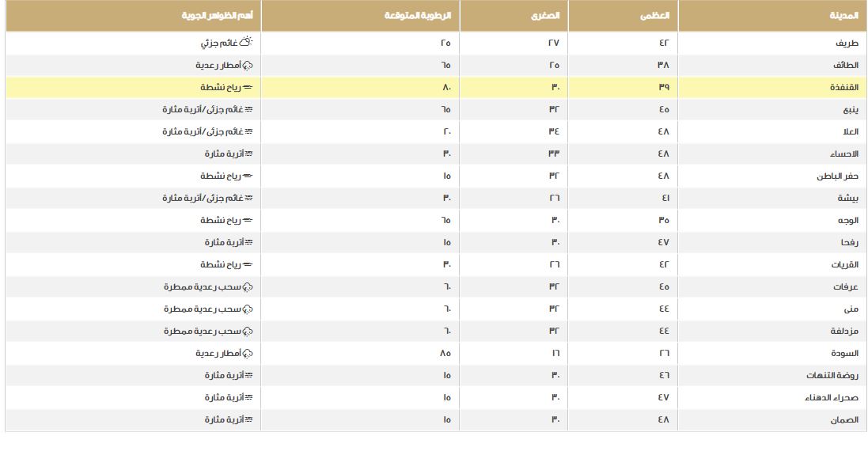Click the city name مزدلفة
The width and height of the screenshot is (868, 455).
[x=847, y=331]
